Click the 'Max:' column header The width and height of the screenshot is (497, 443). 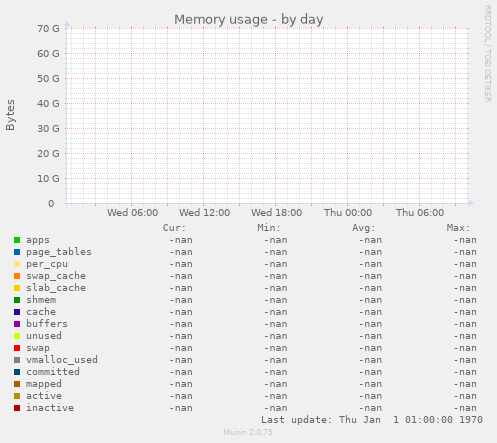pos(458,228)
